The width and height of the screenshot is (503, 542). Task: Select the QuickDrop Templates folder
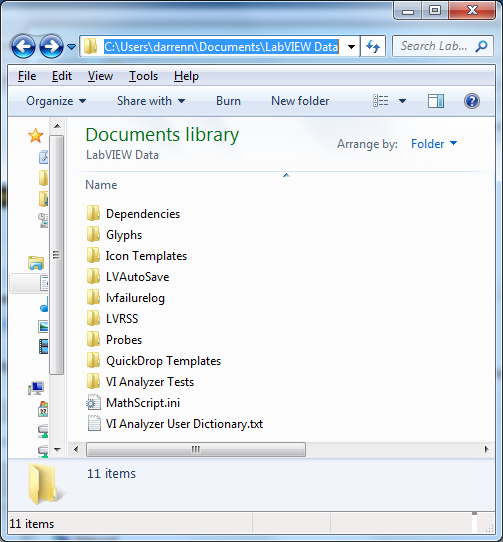[154, 361]
